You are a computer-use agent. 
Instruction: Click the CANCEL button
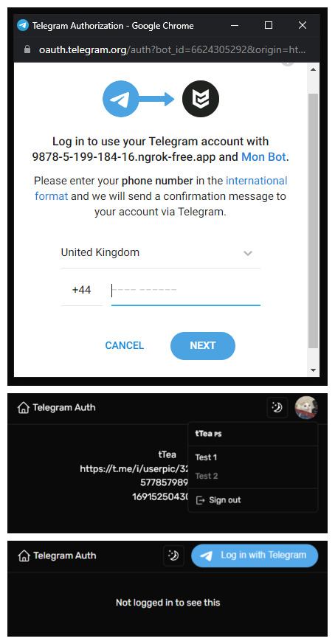click(x=125, y=345)
